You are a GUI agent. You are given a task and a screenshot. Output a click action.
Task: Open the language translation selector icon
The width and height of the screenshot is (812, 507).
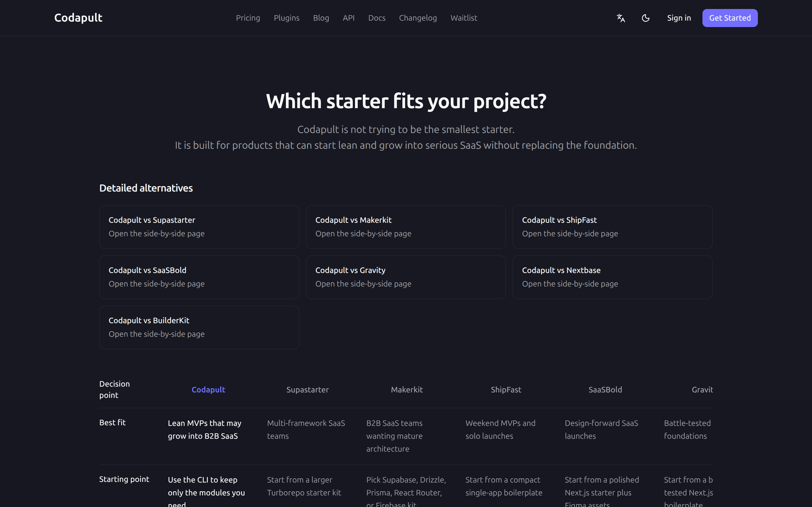click(621, 18)
